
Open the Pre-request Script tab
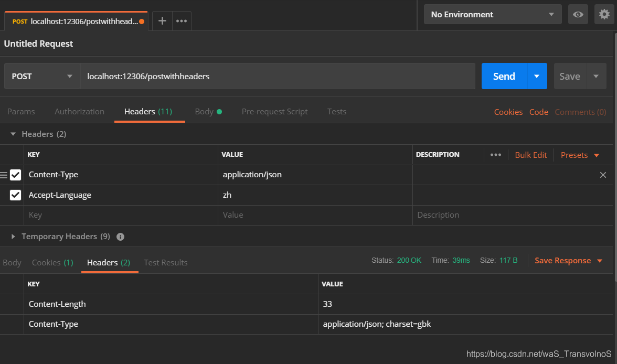click(275, 112)
